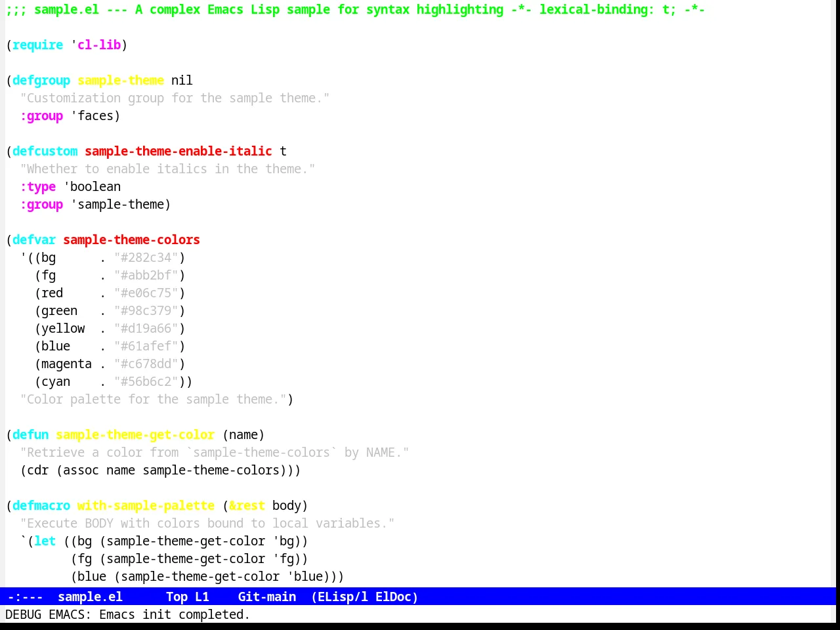Click 'nil' after sample-theme in defgroup

pos(182,80)
